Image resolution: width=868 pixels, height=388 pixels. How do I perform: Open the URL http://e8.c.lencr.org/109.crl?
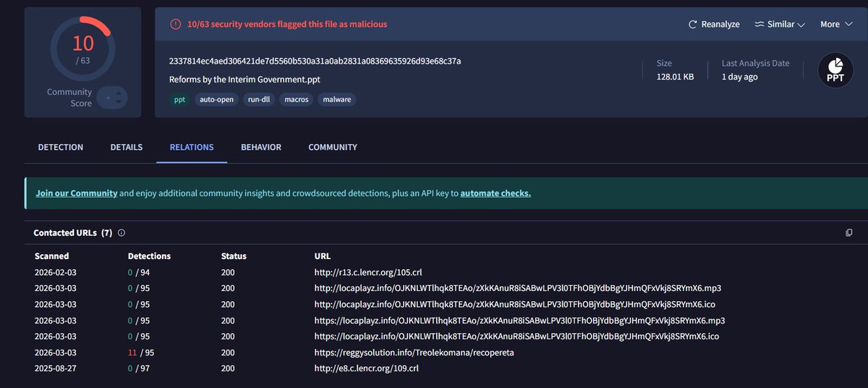point(366,368)
